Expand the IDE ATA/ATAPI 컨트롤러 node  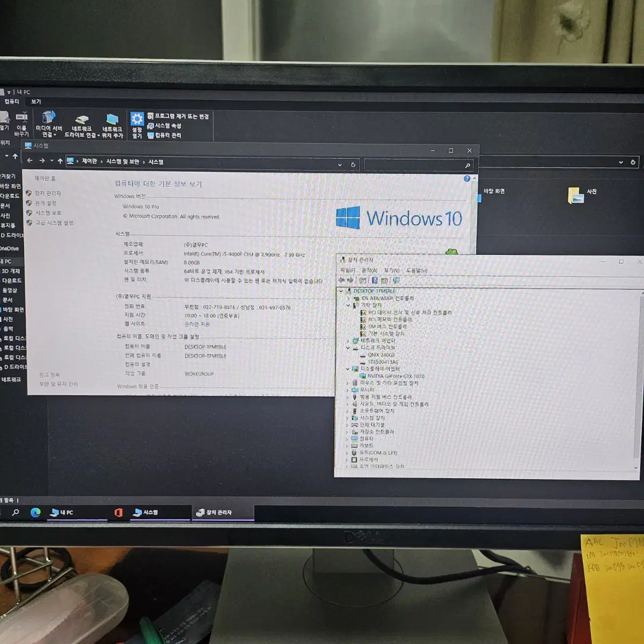click(x=348, y=298)
